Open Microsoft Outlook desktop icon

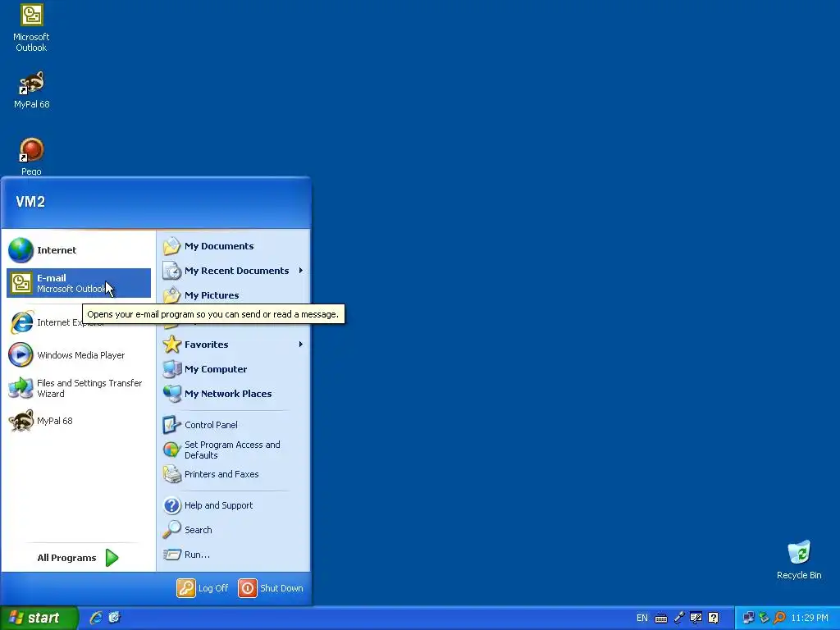point(31,28)
